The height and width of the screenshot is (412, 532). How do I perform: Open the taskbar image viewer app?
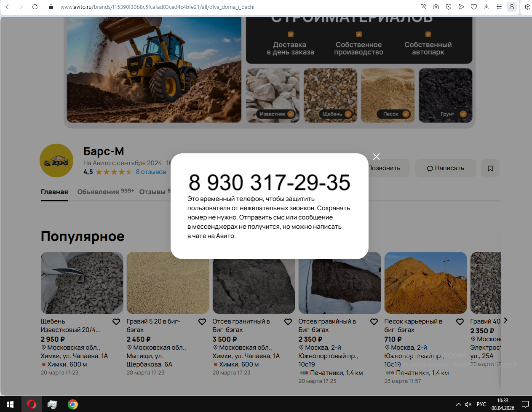pos(52,404)
